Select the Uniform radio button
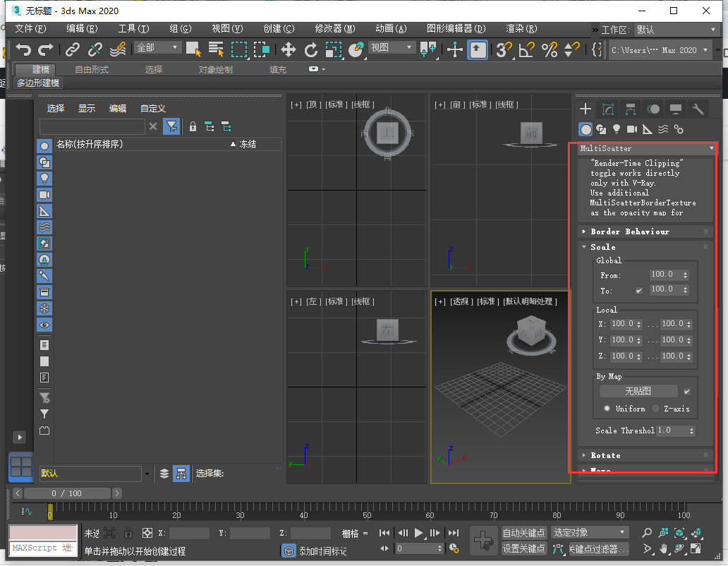The height and width of the screenshot is (566, 728). tap(607, 409)
